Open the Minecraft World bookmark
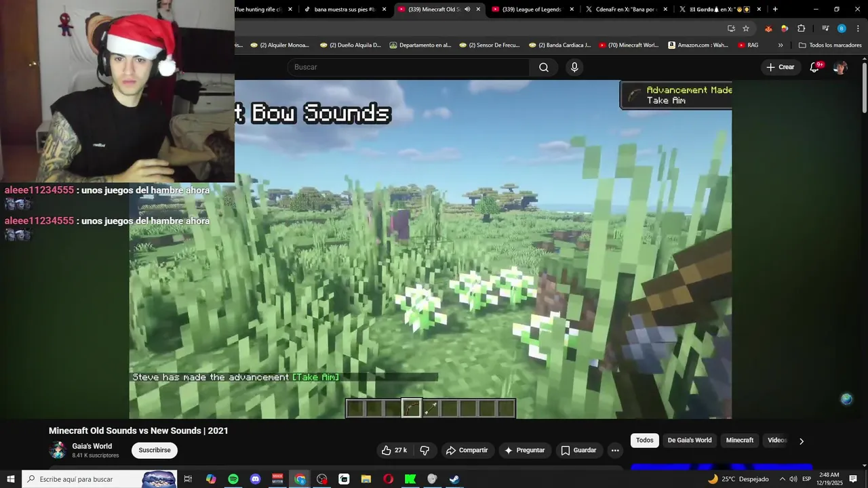868x488 pixels. 629,45
